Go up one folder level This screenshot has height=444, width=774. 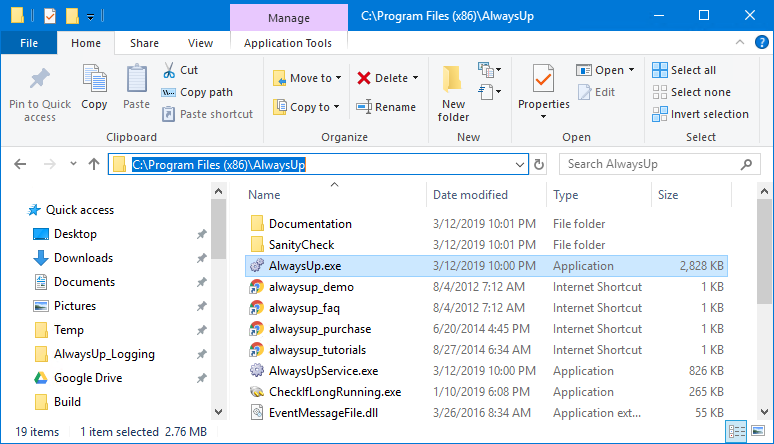94,164
